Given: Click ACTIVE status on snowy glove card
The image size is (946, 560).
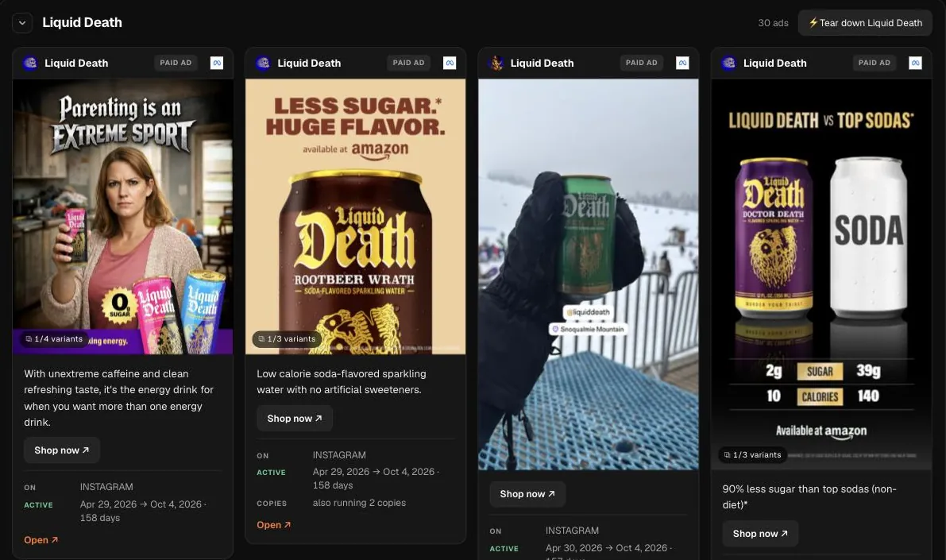Looking at the screenshot, I should click(504, 549).
